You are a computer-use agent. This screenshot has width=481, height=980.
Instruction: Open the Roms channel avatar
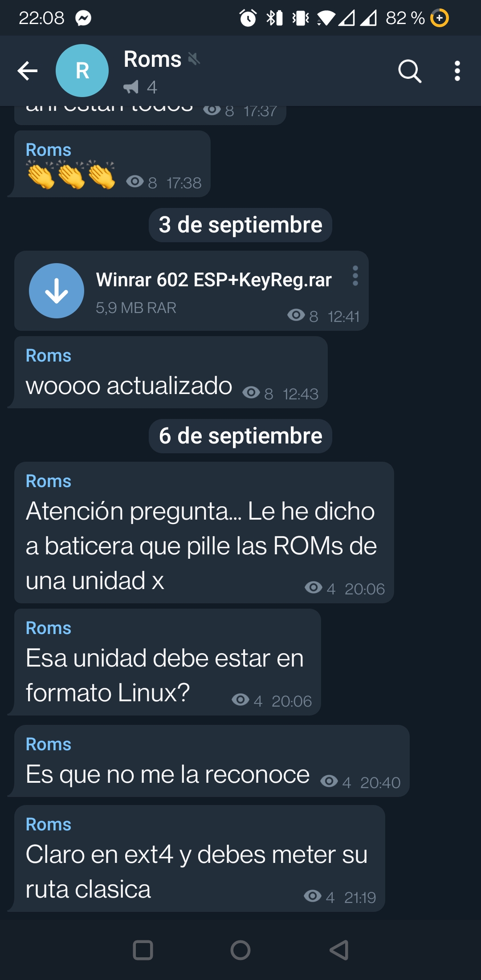[82, 70]
